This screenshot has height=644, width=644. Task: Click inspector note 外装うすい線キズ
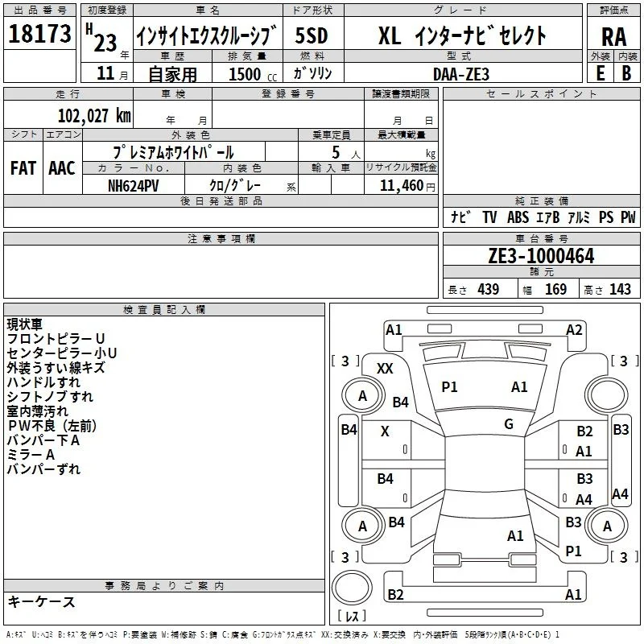coord(56,368)
